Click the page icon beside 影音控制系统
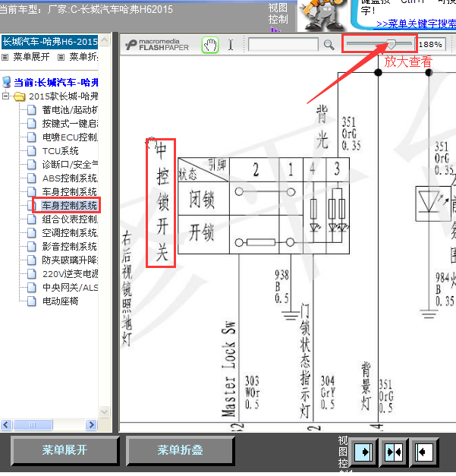 coord(32,247)
